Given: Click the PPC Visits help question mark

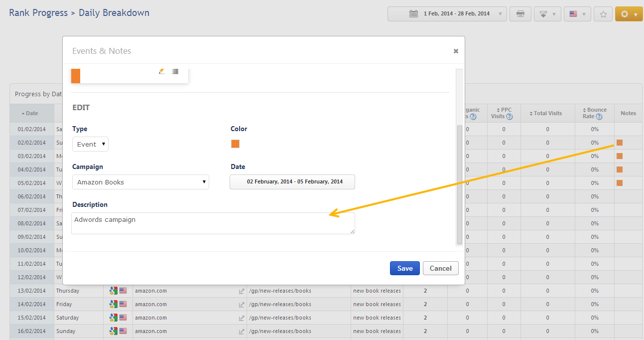Looking at the screenshot, I should pyautogui.click(x=509, y=117).
